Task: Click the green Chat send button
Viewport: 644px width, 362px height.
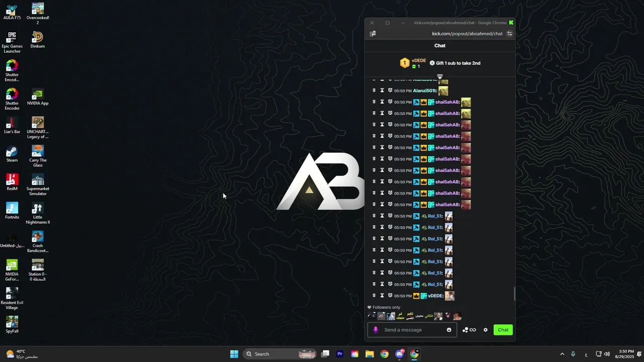Action: [503, 330]
